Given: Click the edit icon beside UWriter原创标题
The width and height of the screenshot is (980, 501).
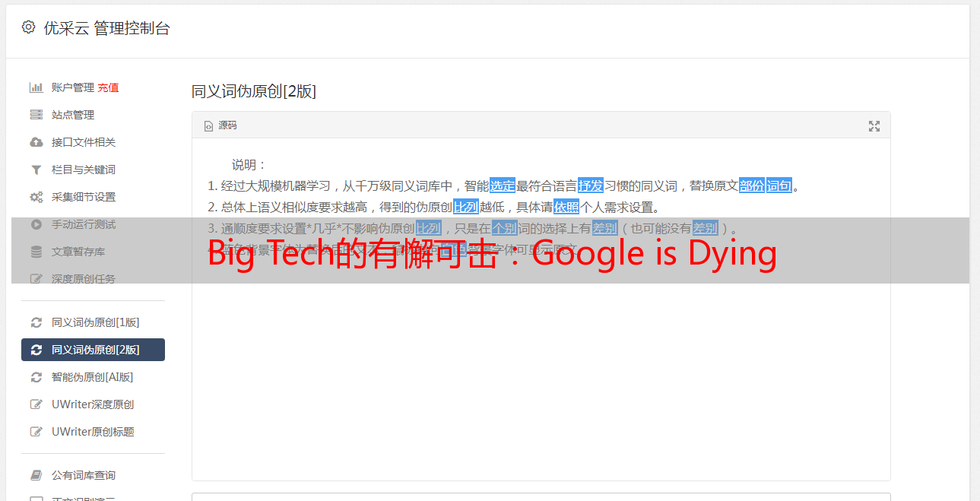Looking at the screenshot, I should point(36,432).
